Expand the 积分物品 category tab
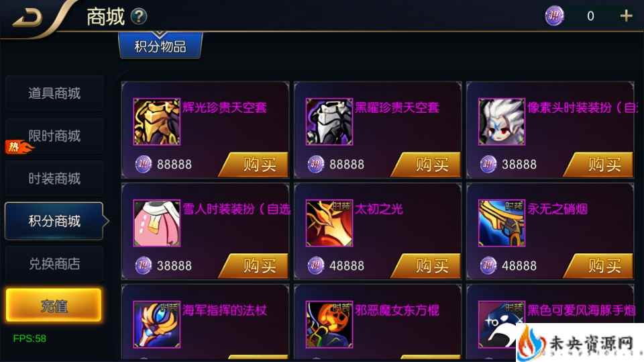Image resolution: width=644 pixels, height=362 pixels. 160,45
